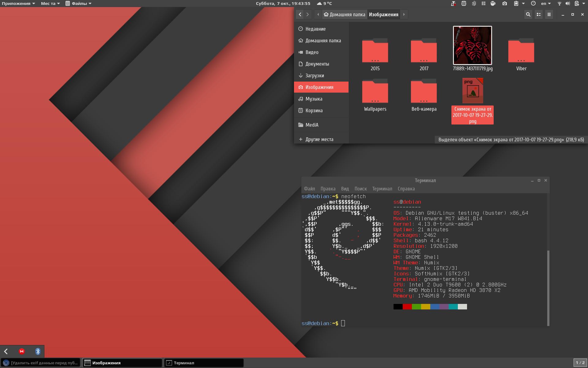Open Недавние in the sidebar
This screenshot has width=588, height=368.
321,29
